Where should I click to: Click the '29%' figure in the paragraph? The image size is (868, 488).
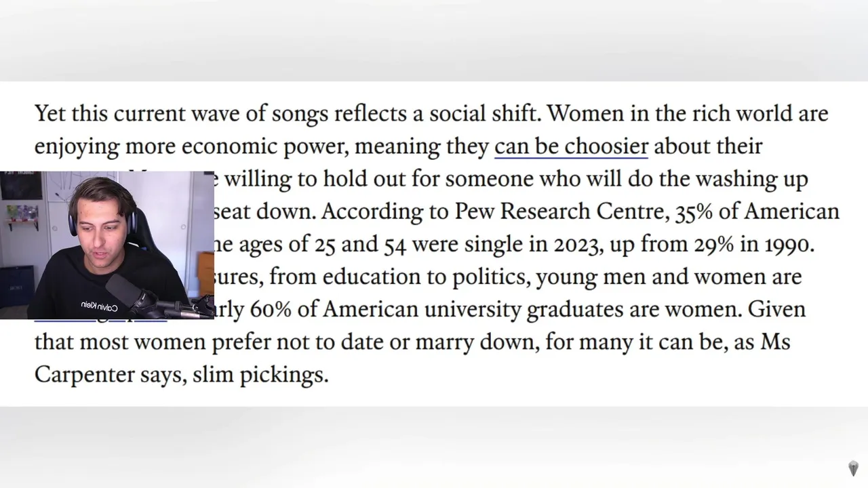pyautogui.click(x=713, y=244)
